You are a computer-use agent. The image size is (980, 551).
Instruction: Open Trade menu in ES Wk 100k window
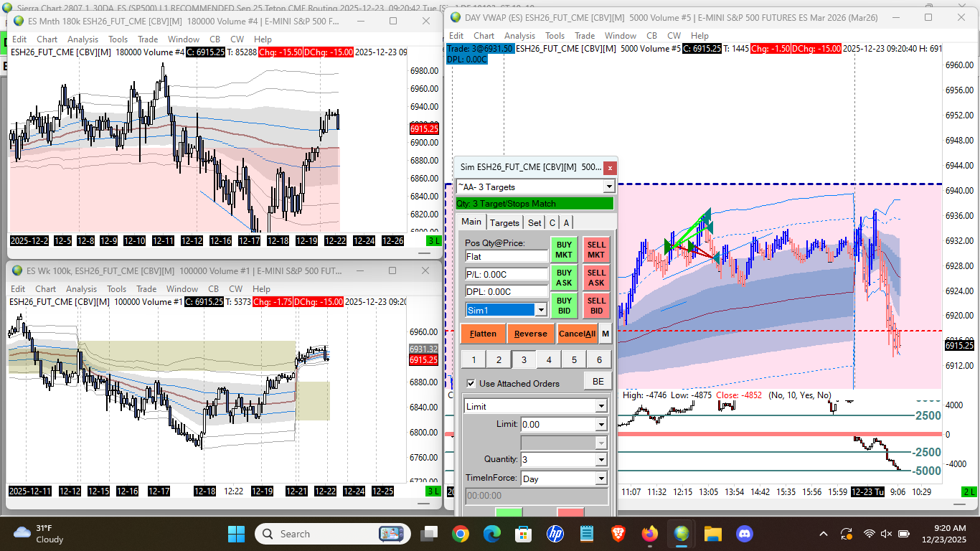pyautogui.click(x=148, y=289)
